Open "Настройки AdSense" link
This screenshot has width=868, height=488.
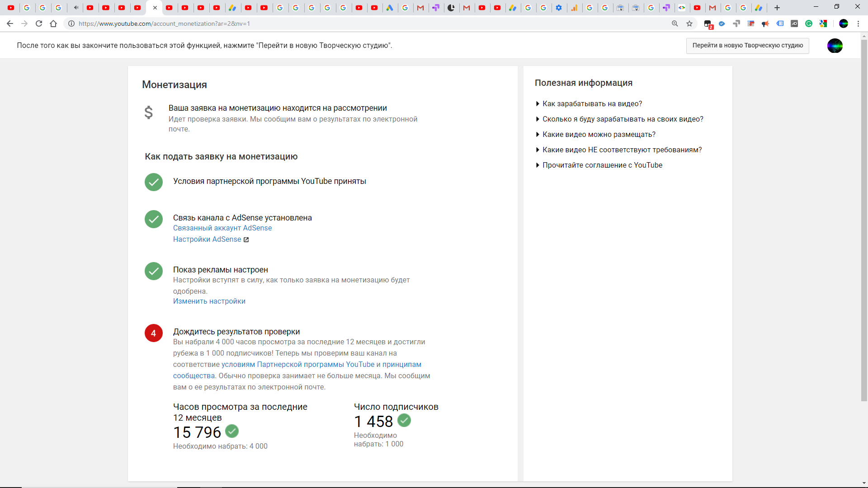point(207,239)
